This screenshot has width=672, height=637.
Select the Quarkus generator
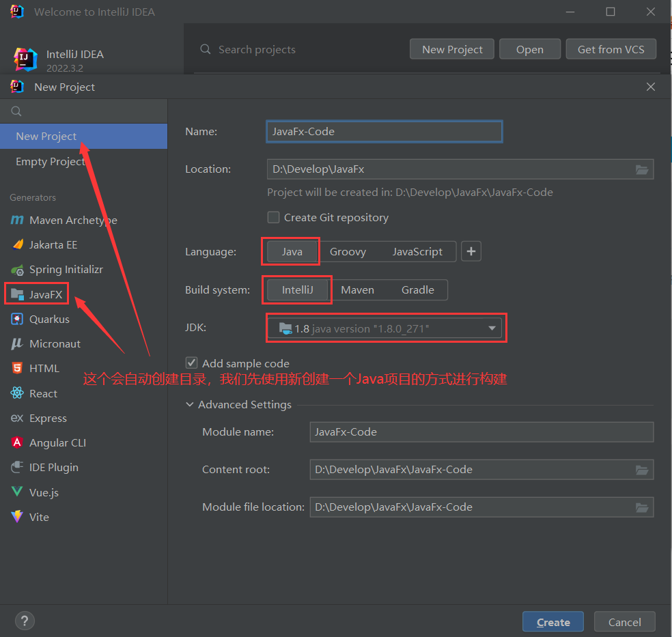pyautogui.click(x=49, y=319)
